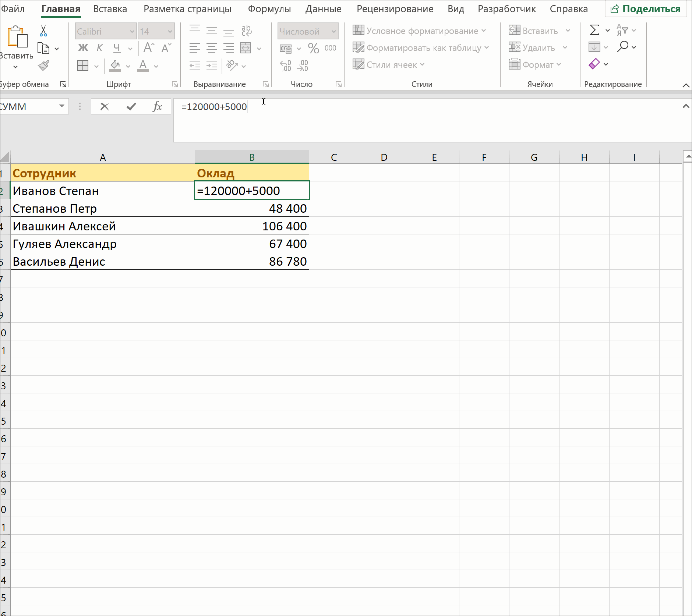Expand the formula bar chevron
Screen dimensions: 692x616
[x=686, y=106]
